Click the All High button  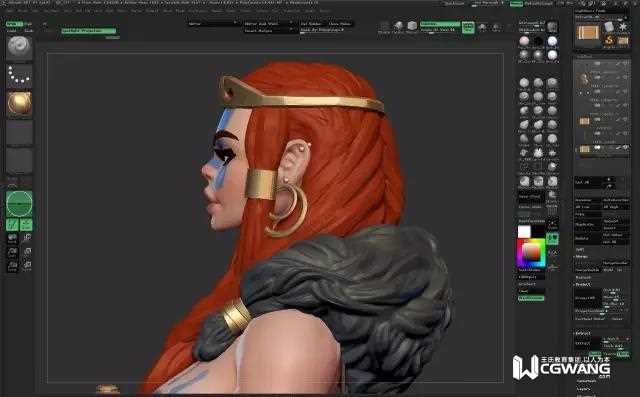[x=616, y=207]
